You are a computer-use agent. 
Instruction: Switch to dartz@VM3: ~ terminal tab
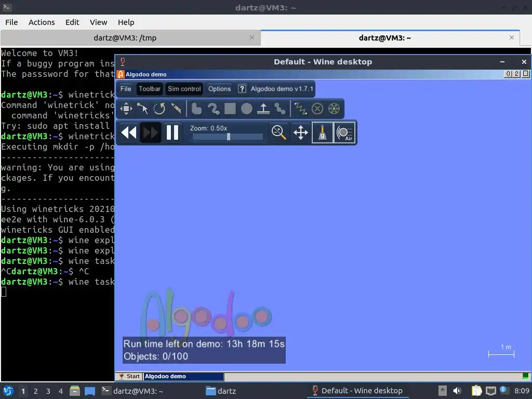click(x=385, y=38)
